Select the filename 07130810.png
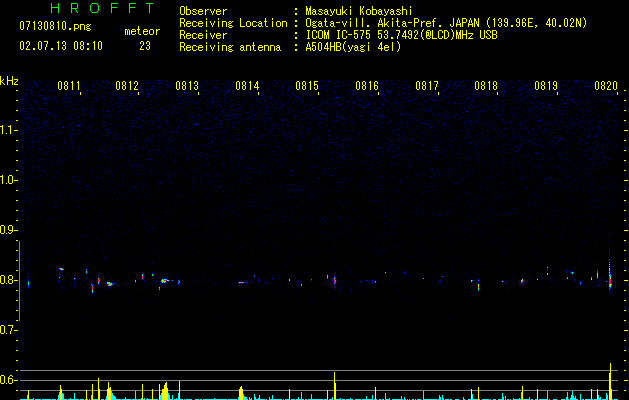 coord(55,27)
